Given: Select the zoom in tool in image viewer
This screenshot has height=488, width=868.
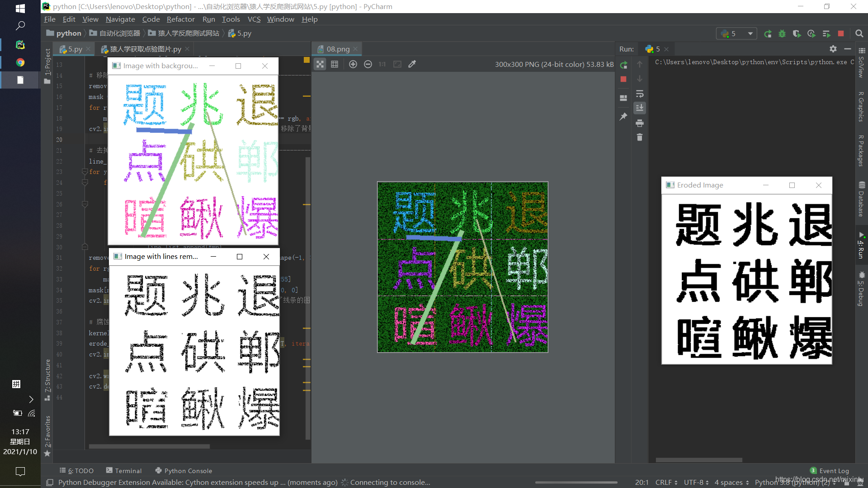Looking at the screenshot, I should click(353, 64).
